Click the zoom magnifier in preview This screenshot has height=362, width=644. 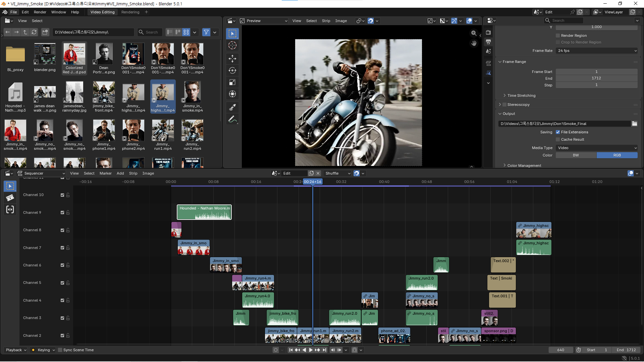point(474,33)
